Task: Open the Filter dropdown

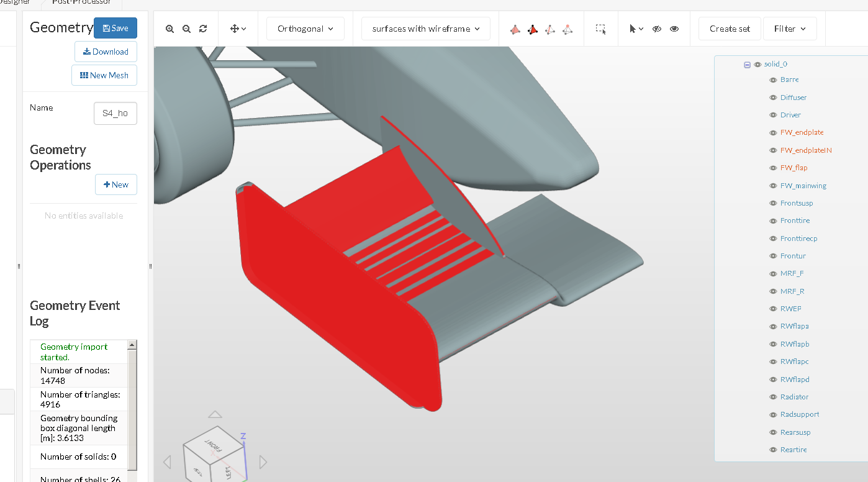Action: pyautogui.click(x=790, y=29)
